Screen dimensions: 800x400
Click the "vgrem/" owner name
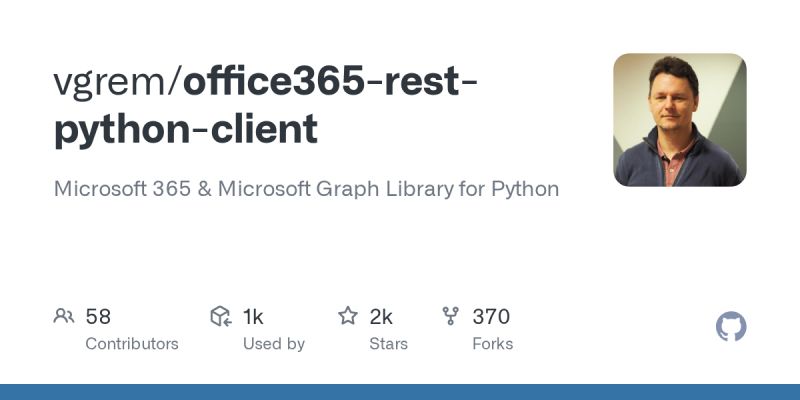(117, 83)
